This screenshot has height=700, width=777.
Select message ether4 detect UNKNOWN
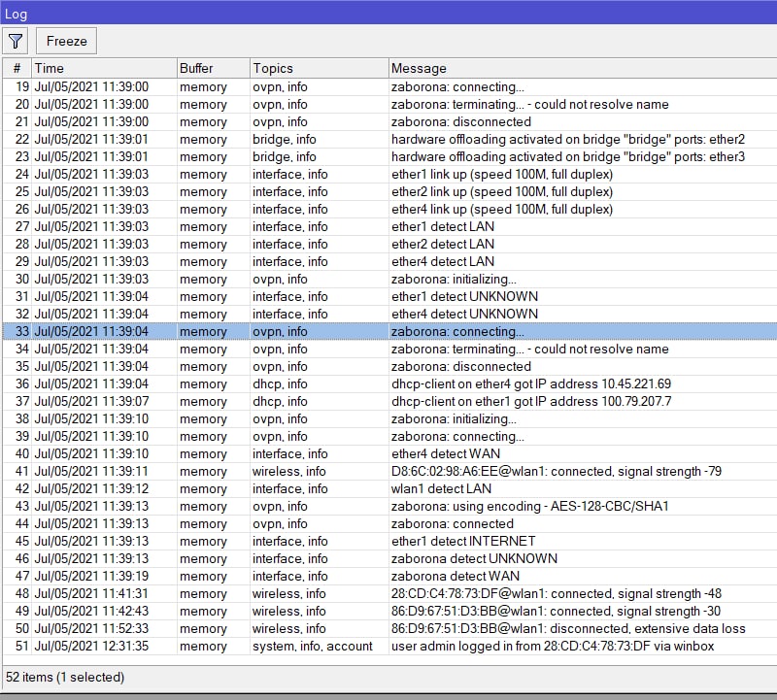coord(464,315)
